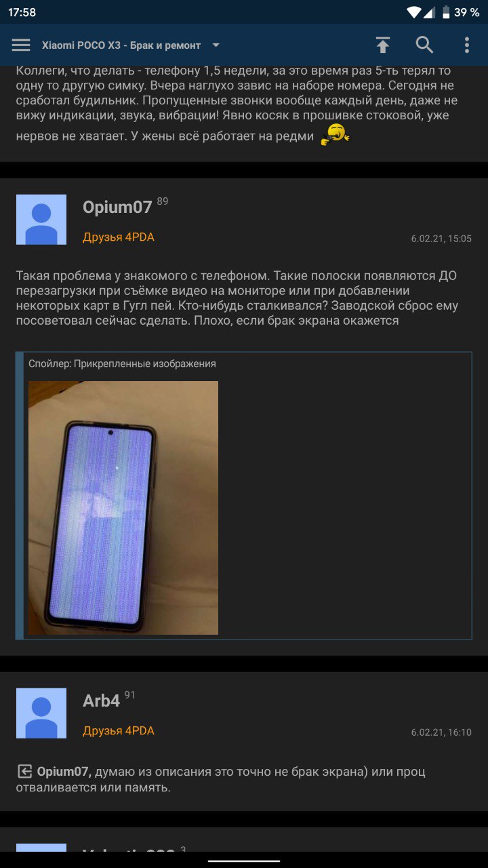Image resolution: width=488 pixels, height=868 pixels.
Task: Tap the bold Opium07 mention in Arb4's reply
Action: tap(63, 772)
